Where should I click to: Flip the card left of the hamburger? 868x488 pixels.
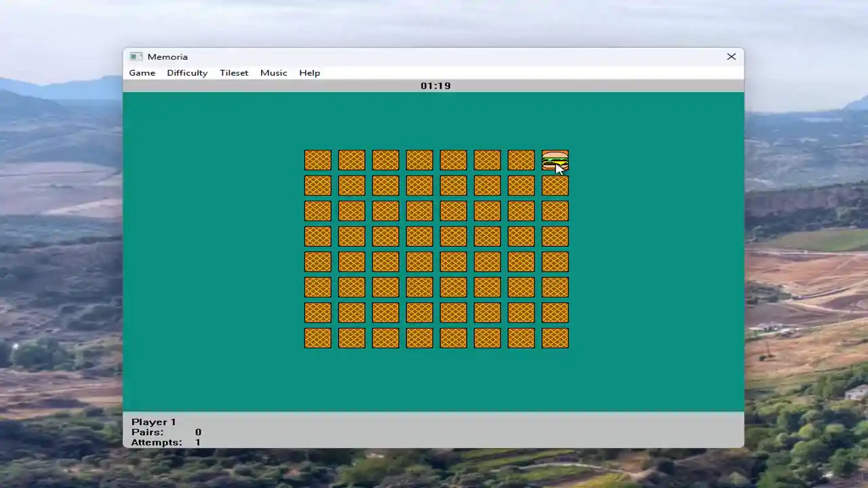point(521,160)
